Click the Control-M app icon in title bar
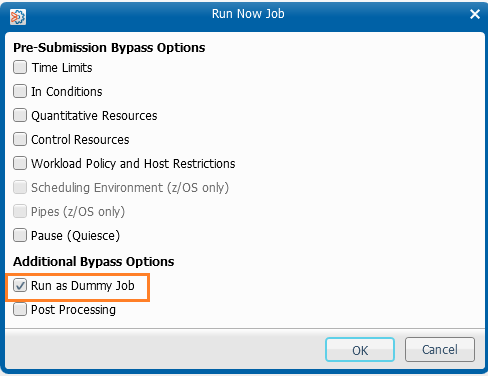The width and height of the screenshot is (488, 376). click(x=18, y=17)
